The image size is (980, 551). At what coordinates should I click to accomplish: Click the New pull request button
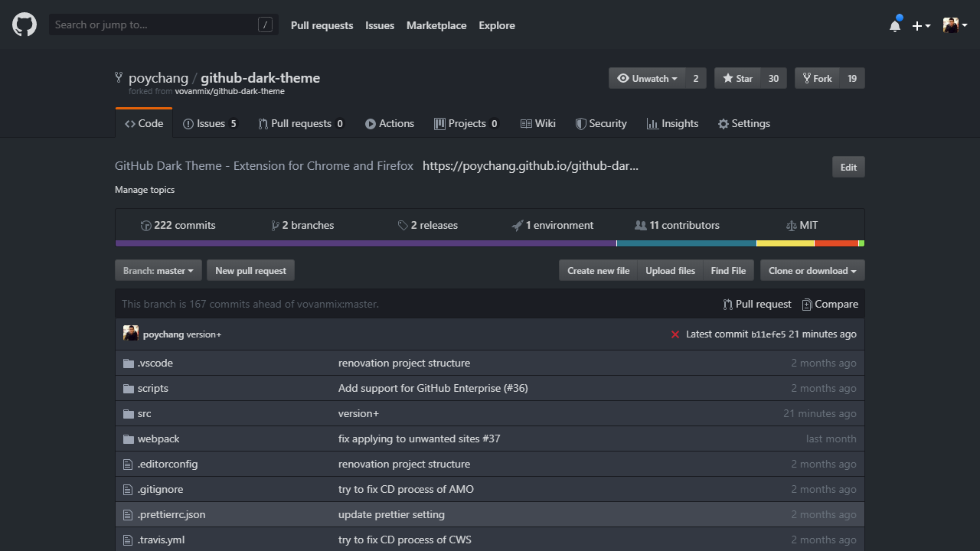(250, 270)
